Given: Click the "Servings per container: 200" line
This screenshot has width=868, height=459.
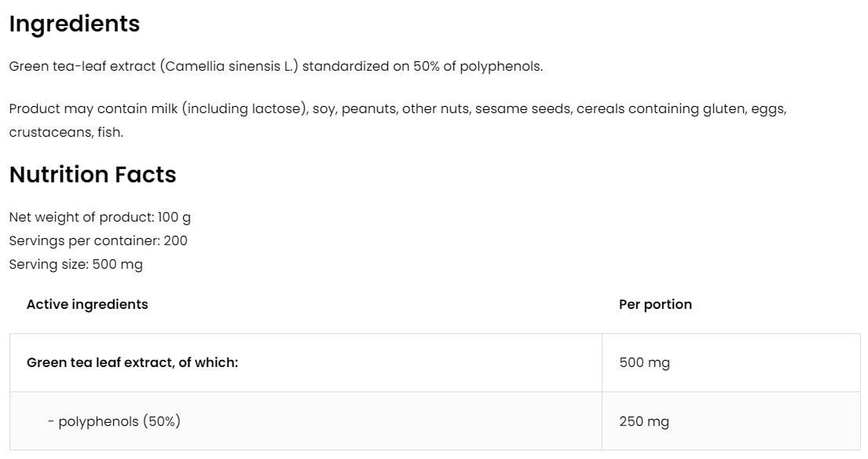Looking at the screenshot, I should (98, 241).
